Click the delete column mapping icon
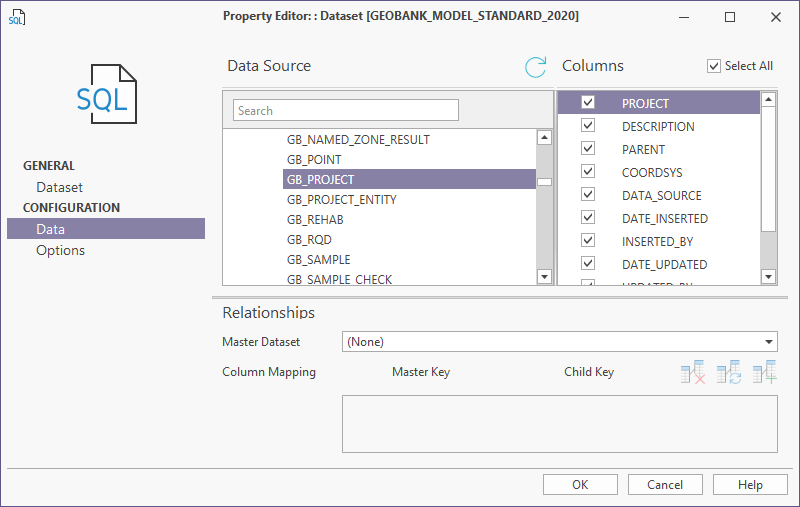 click(692, 373)
